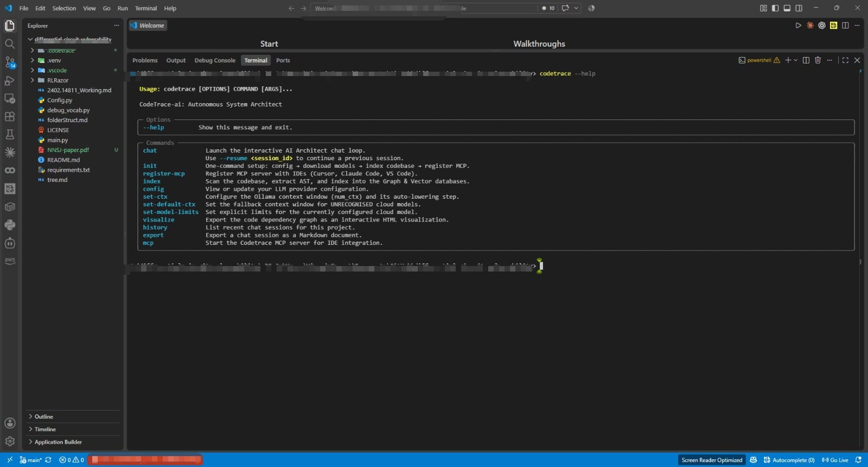
Task: Click the ChatGPT icon in editor toolbar
Action: (822, 26)
